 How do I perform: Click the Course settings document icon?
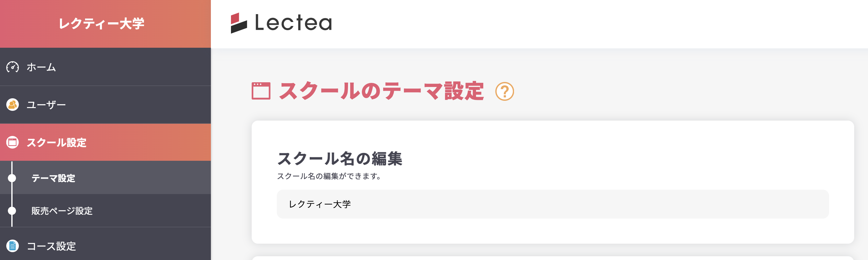[13, 246]
